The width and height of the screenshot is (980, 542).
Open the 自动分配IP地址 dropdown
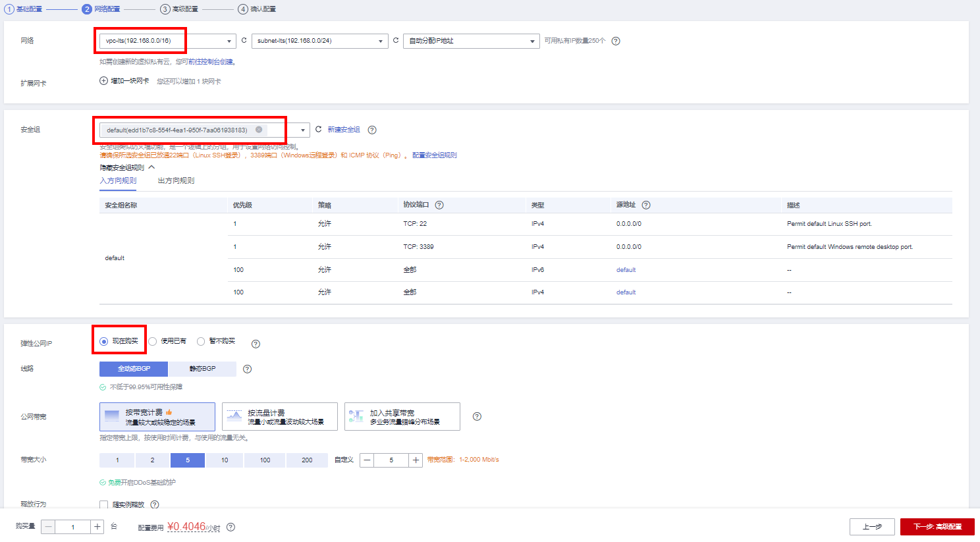(471, 41)
